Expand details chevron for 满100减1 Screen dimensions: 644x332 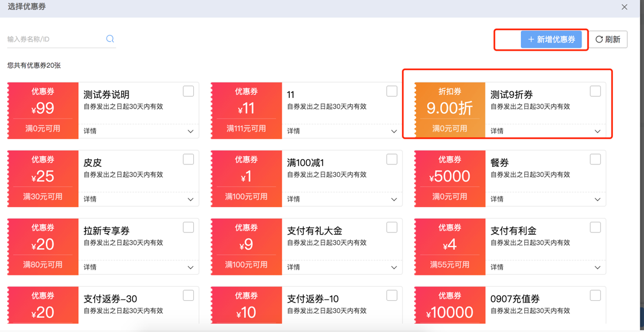[x=394, y=200]
